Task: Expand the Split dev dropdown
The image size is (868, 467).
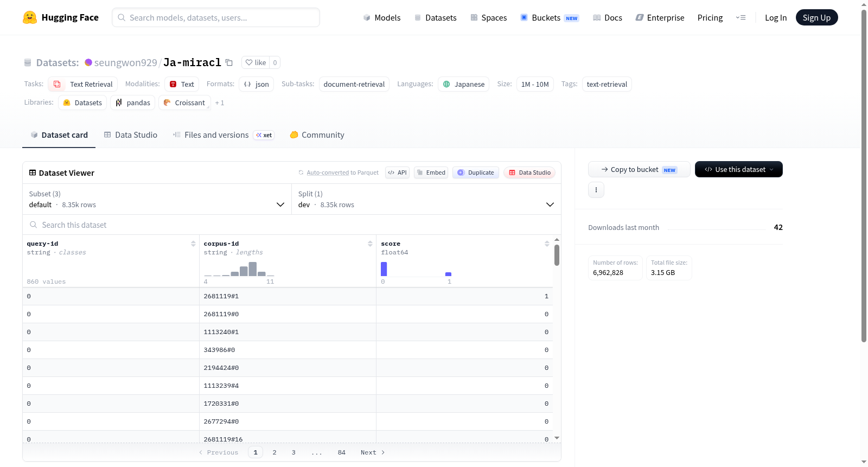Action: [426, 199]
